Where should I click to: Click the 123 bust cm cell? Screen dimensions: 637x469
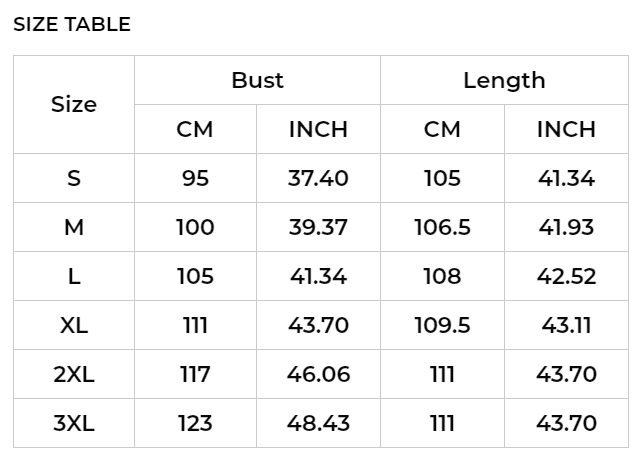[195, 423]
